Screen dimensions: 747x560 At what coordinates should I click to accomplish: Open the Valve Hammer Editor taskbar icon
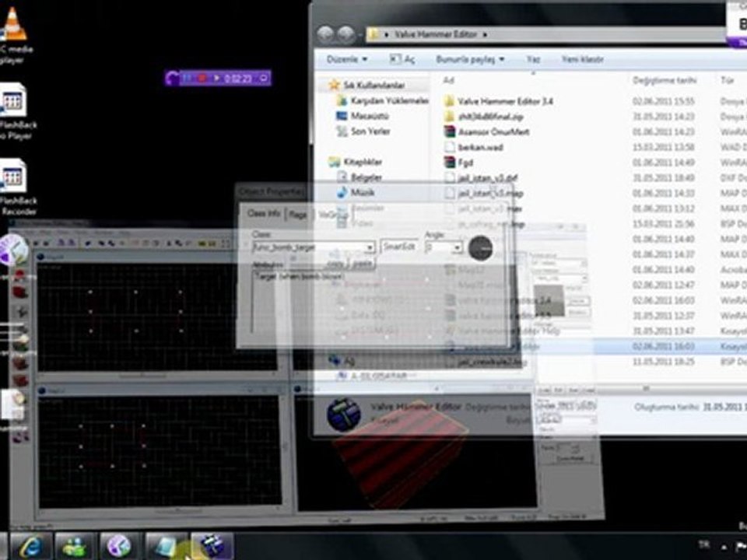[x=212, y=546]
